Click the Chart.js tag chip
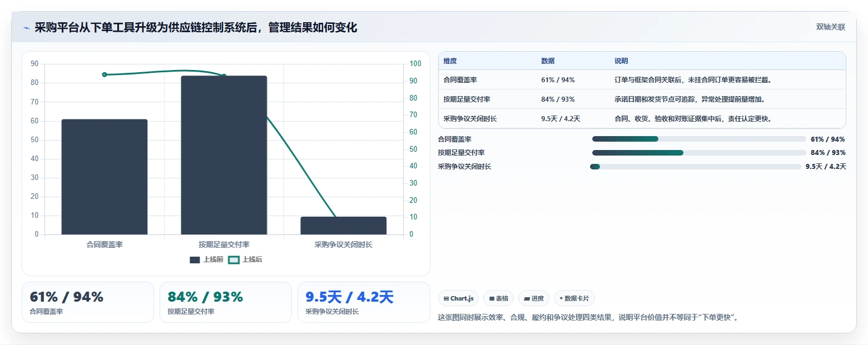 [458, 298]
